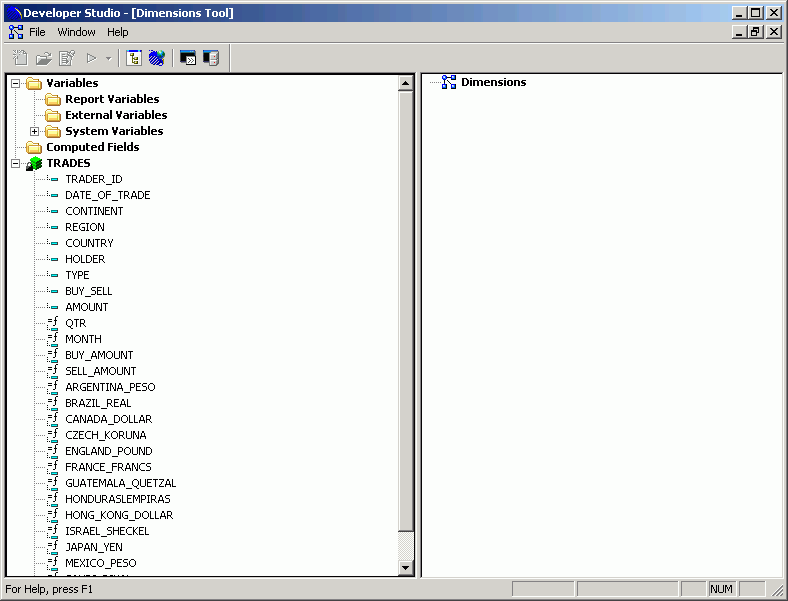Image resolution: width=788 pixels, height=601 pixels.
Task: Click the command window toolbar icon
Action: 187,58
